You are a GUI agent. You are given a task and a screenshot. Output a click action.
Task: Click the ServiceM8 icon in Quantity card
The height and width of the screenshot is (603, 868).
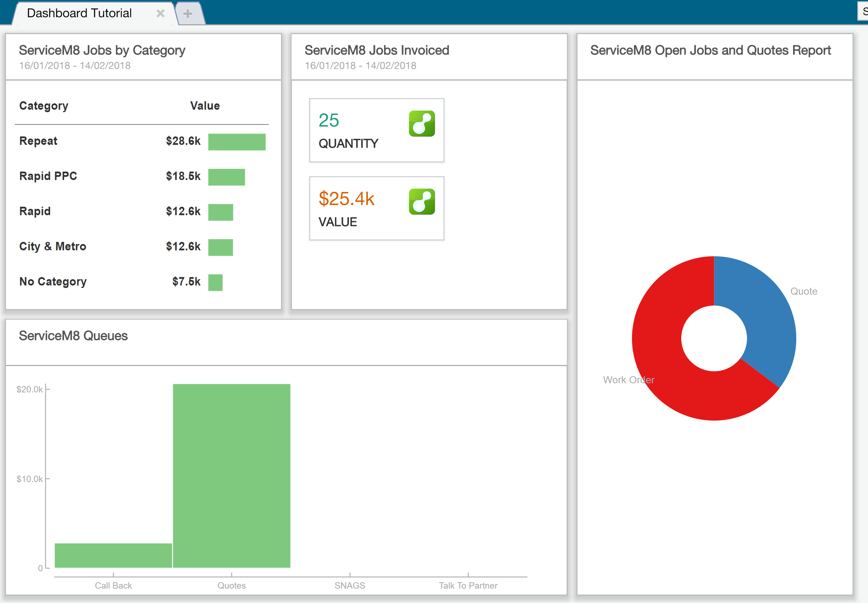point(421,123)
